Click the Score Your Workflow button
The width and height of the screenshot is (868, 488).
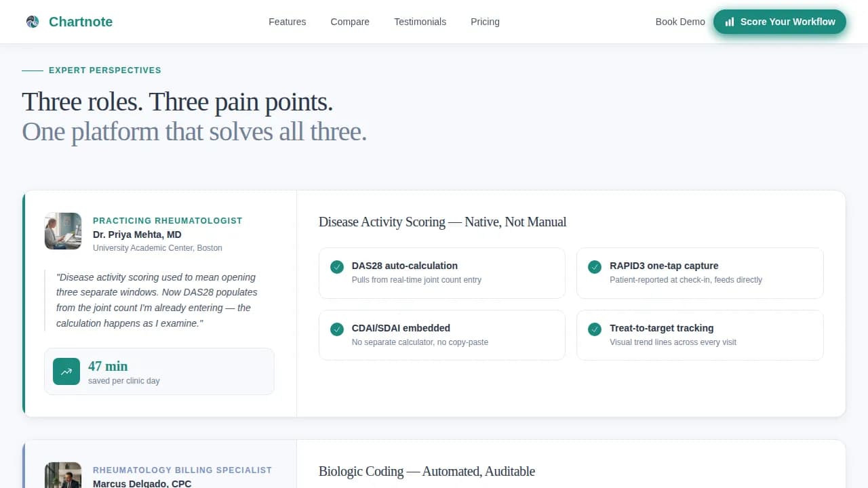(x=780, y=22)
